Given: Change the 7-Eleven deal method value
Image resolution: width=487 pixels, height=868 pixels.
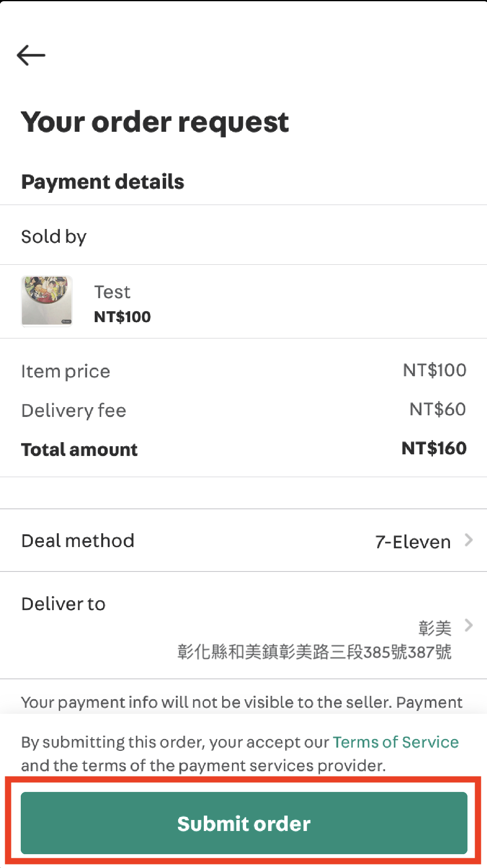Looking at the screenshot, I should (x=413, y=542).
